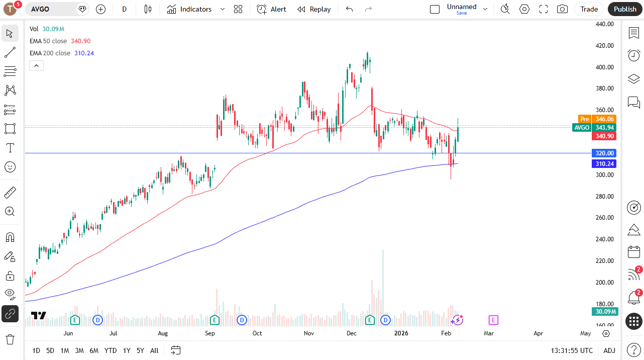Open the AVGO symbol search box

pyautogui.click(x=51, y=9)
